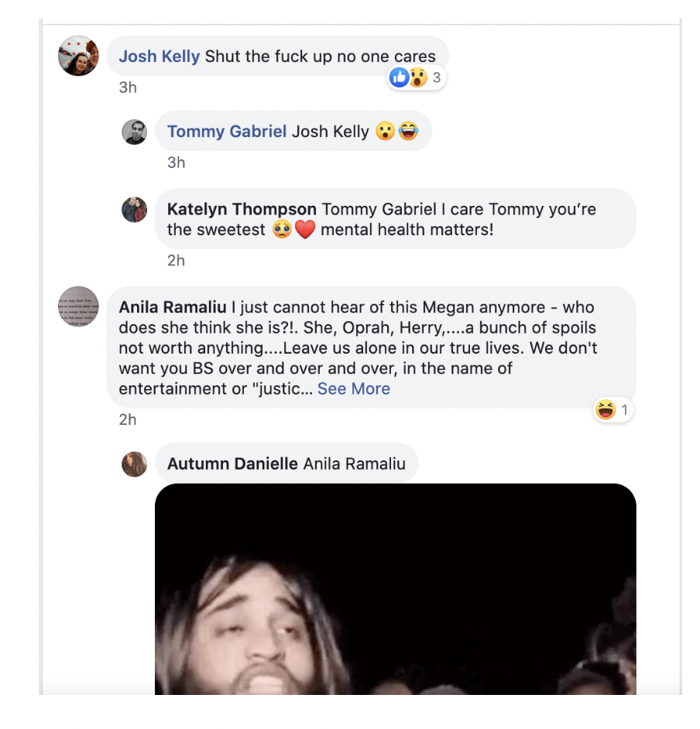The image size is (700, 729).
Task: Click the laughing reaction on Anila's comment
Action: coord(606,409)
